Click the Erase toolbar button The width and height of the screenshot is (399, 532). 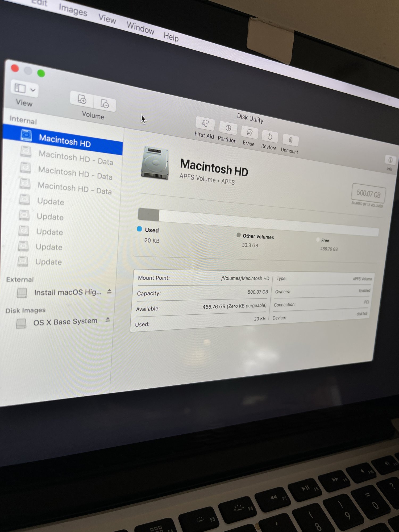249,132
